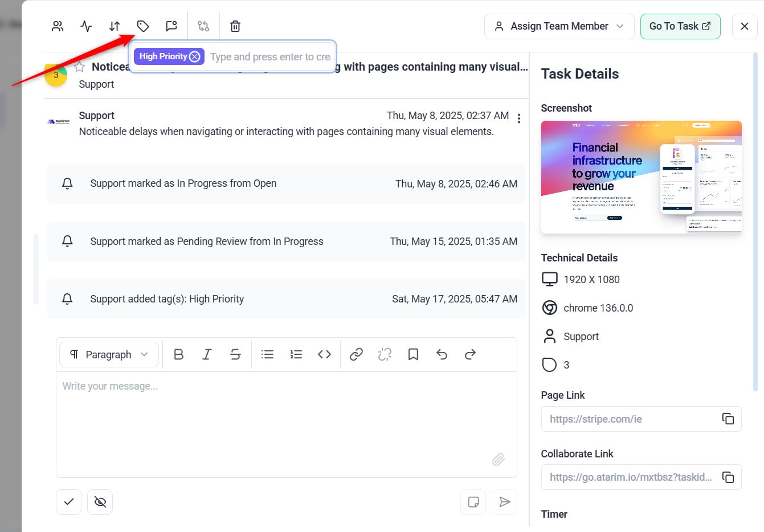Viewport: 764px width, 532px height.
Task: Click the Stripe screenshot thumbnail
Action: pos(641,177)
